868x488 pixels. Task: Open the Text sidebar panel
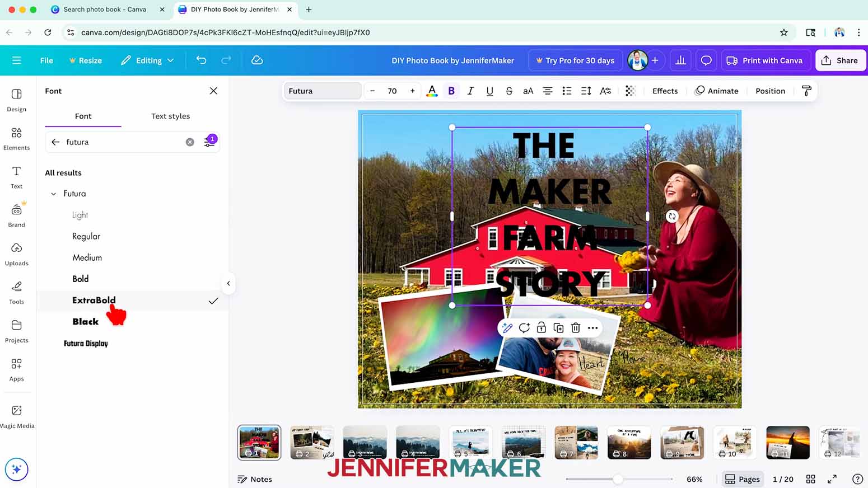17,177
